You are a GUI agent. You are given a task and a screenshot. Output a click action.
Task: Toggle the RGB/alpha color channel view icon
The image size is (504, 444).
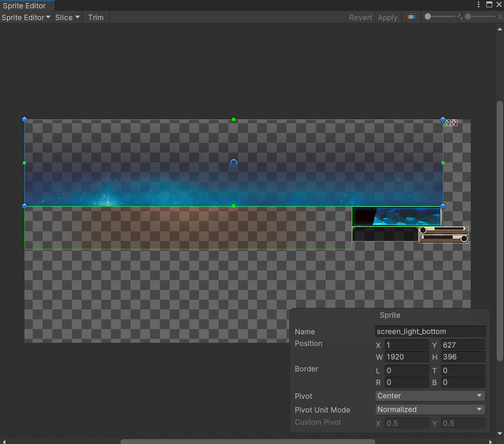pyautogui.click(x=411, y=17)
